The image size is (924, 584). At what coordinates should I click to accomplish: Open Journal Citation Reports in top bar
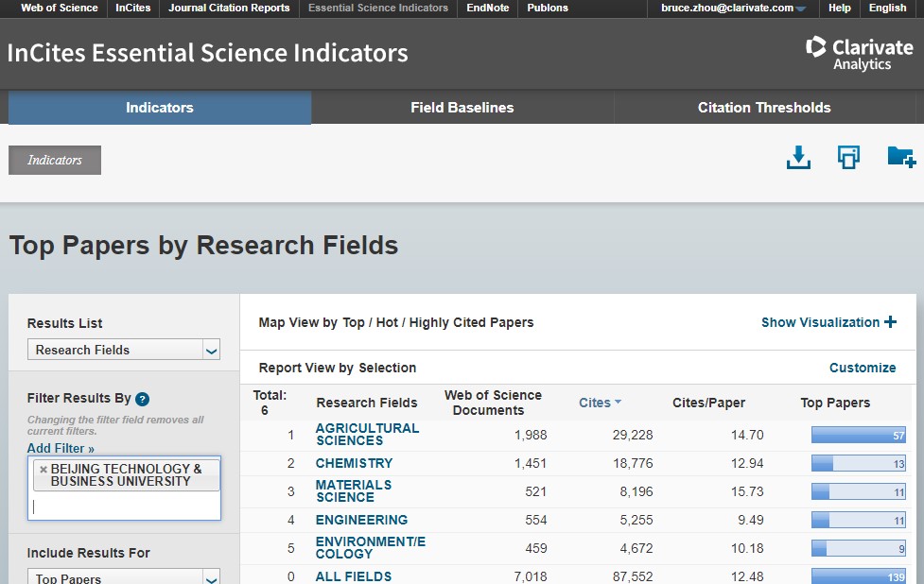(x=229, y=8)
